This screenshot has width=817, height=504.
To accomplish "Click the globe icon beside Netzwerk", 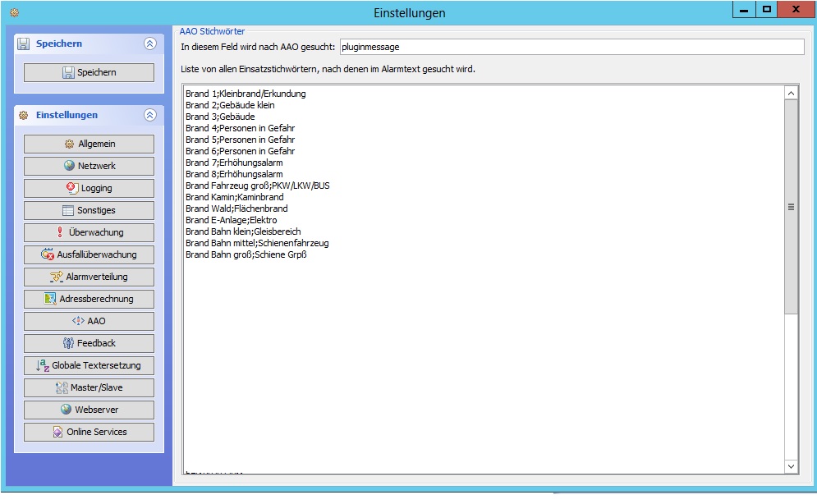I will coord(70,166).
